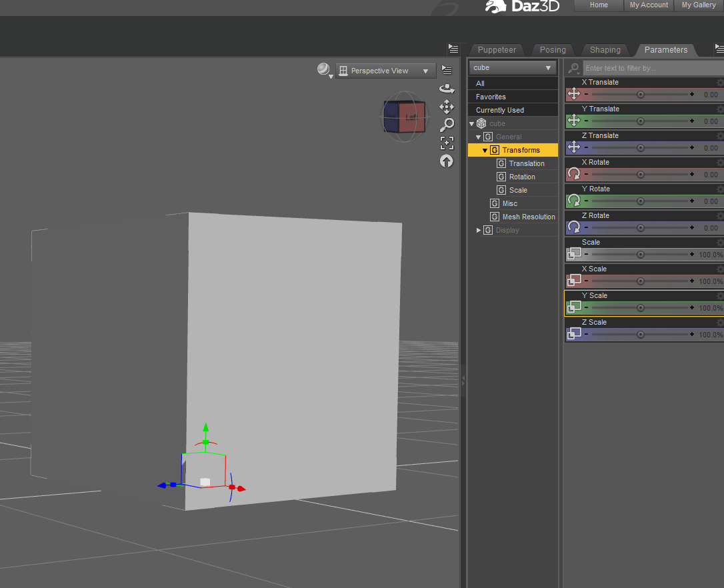Open the Perspective View dropdown

coord(385,71)
